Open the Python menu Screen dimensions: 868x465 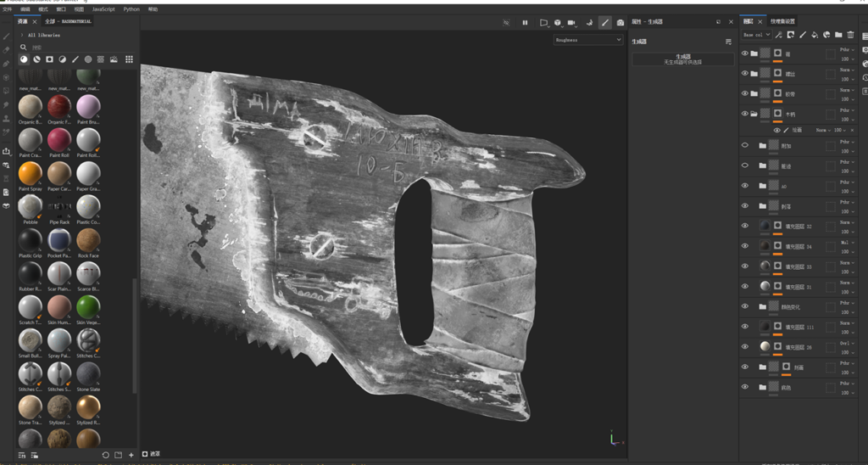131,9
